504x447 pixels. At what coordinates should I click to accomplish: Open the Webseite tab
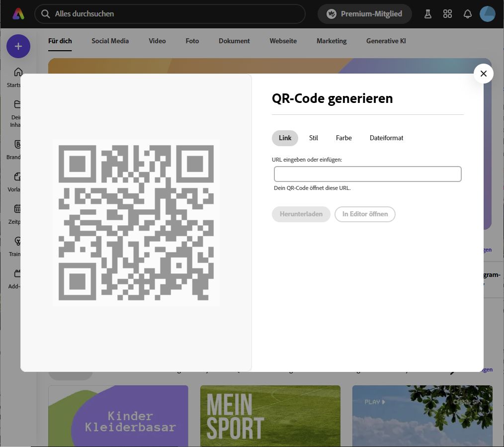point(283,41)
